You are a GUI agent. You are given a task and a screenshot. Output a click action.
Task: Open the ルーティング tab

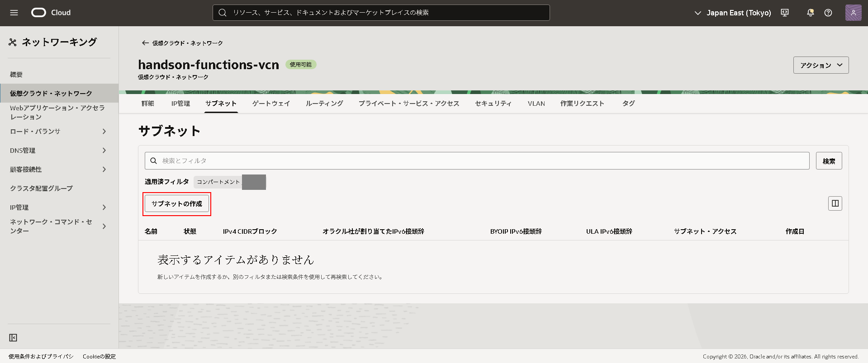(324, 104)
